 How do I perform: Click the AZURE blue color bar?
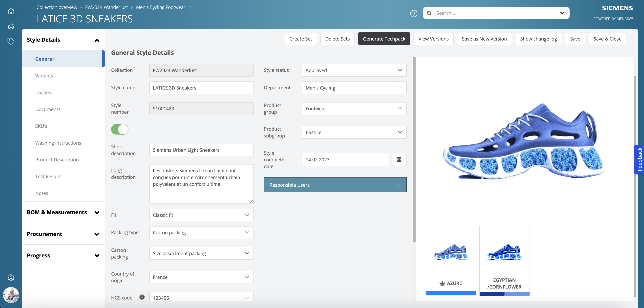[x=451, y=293]
